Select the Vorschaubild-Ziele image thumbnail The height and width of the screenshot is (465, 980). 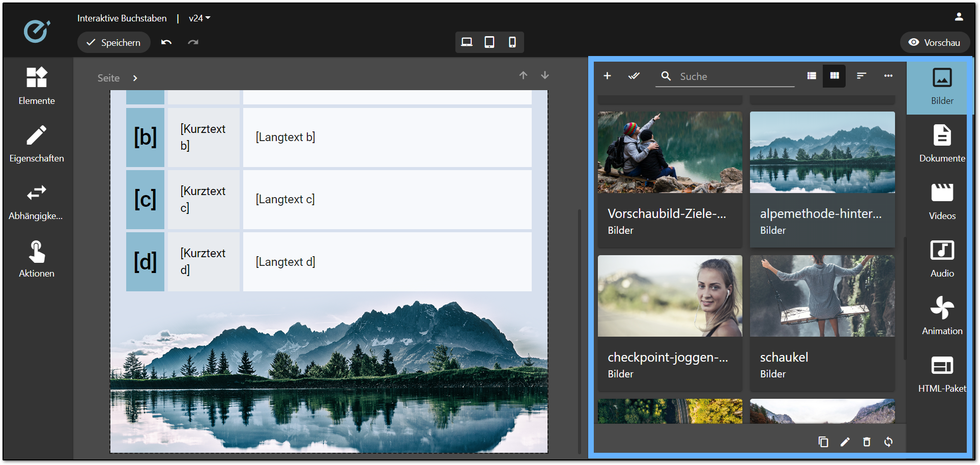click(670, 152)
